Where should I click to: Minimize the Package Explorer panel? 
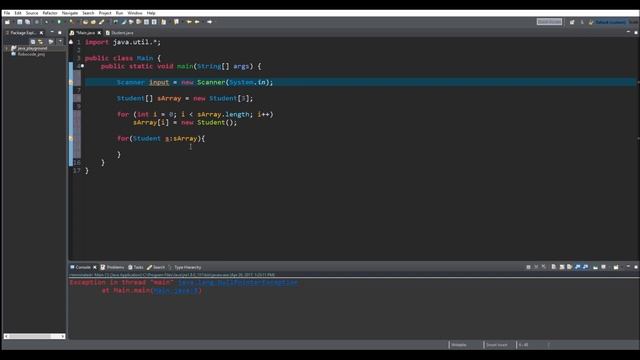(52, 32)
